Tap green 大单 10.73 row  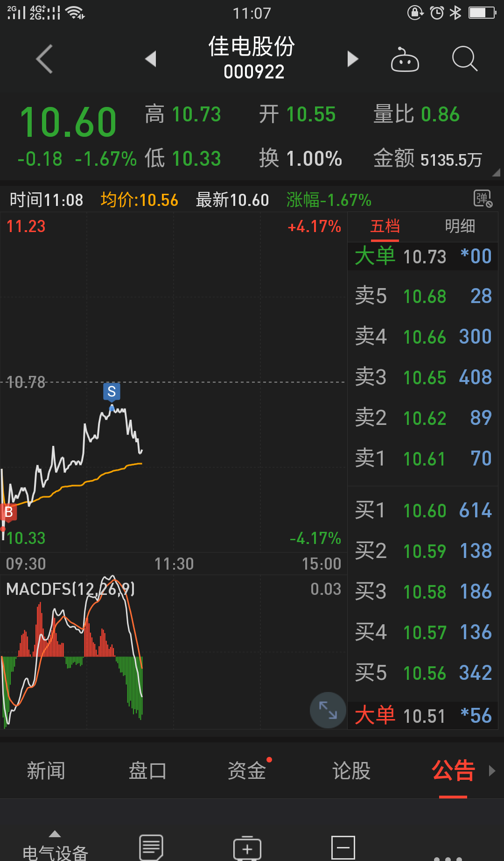(423, 256)
